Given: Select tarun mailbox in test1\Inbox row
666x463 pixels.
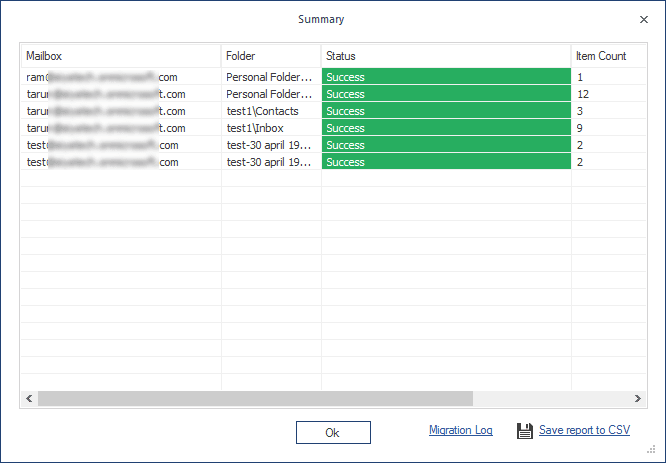Looking at the screenshot, I should click(121, 128).
